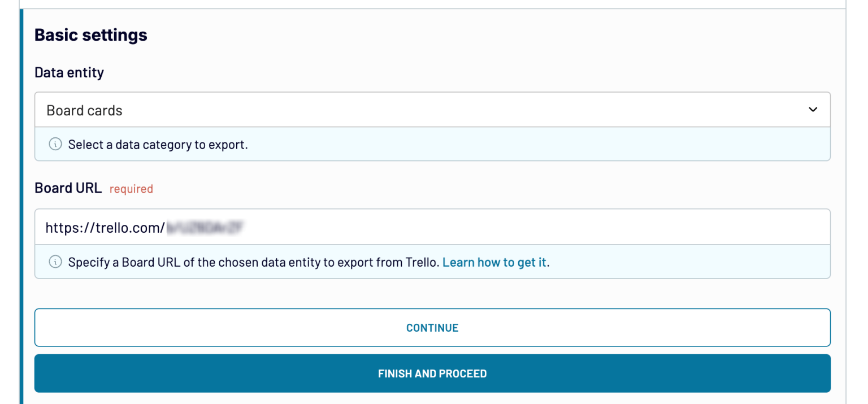Click the 'Data entity' field label
This screenshot has width=868, height=404.
(69, 72)
